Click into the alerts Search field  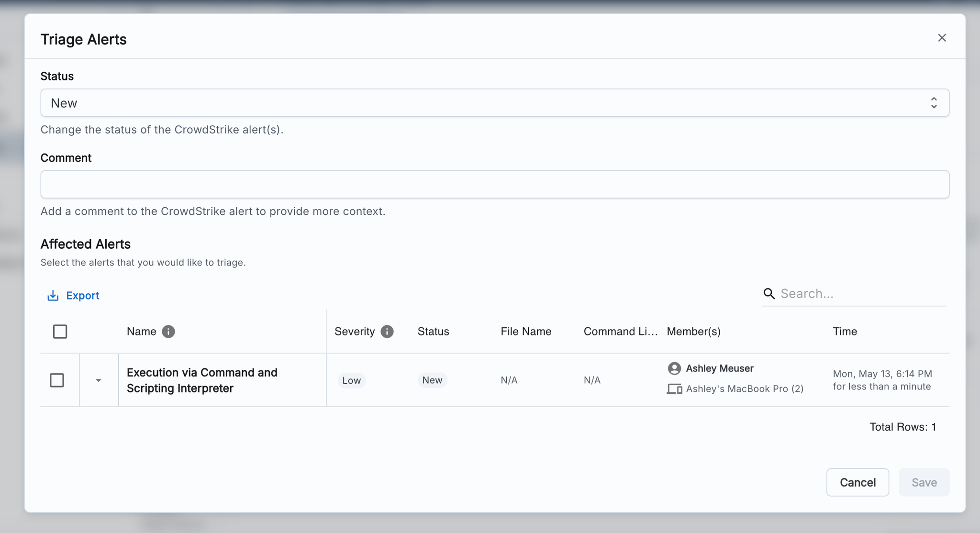pyautogui.click(x=861, y=294)
